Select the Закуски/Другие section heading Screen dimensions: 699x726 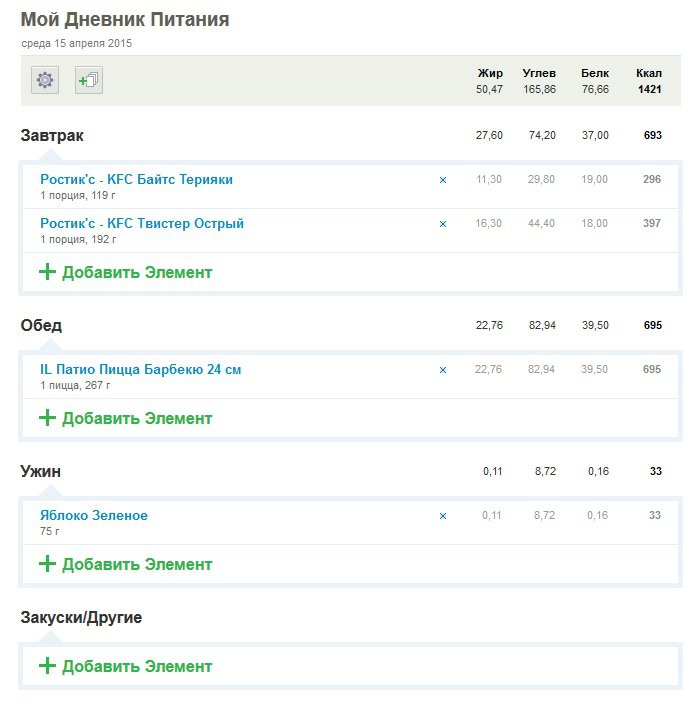click(x=81, y=617)
